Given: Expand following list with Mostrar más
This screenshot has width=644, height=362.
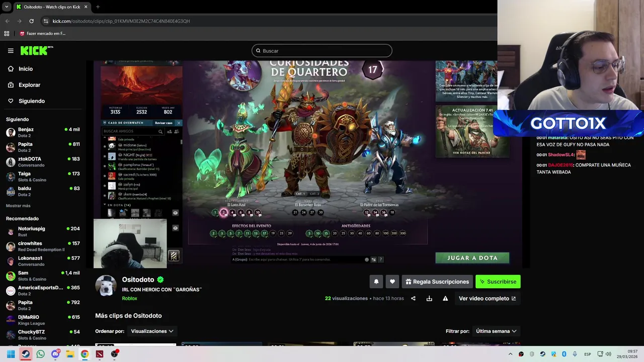Looking at the screenshot, I should click(18, 206).
